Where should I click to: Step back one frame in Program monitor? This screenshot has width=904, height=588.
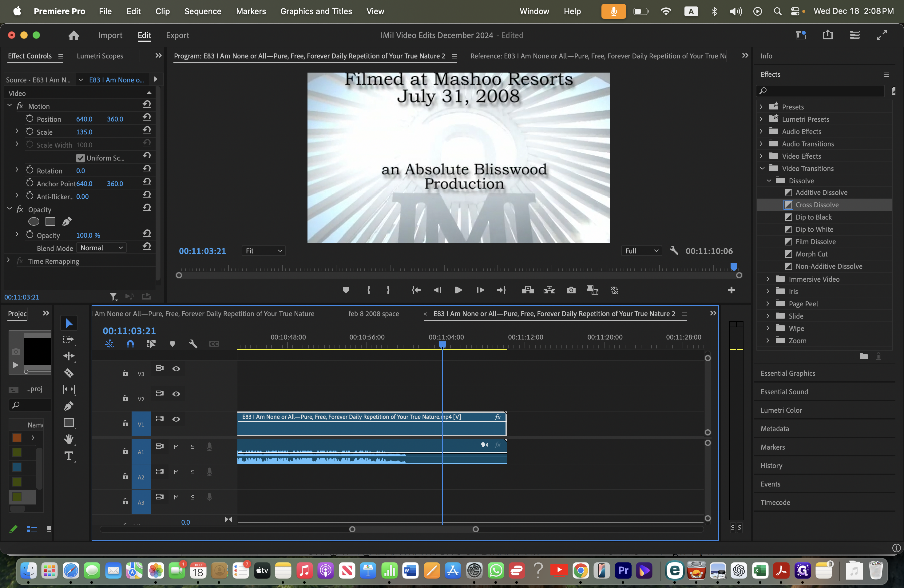[x=437, y=290]
